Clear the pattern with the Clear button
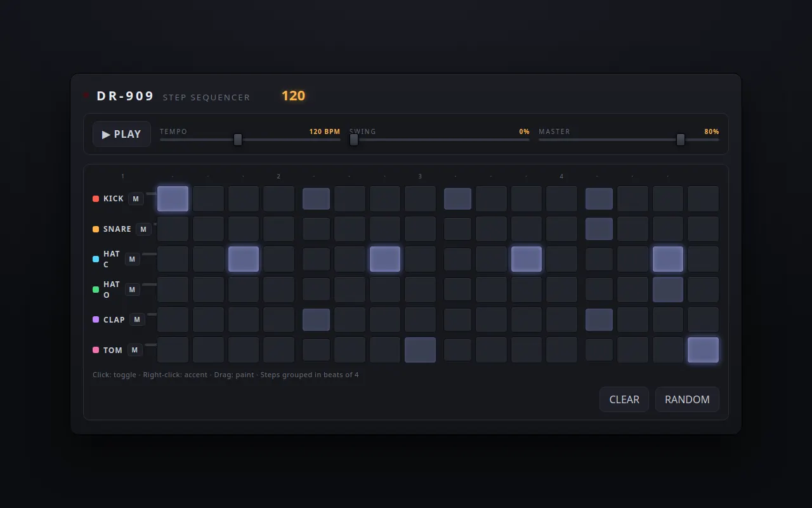This screenshot has width=812, height=508. tap(624, 399)
